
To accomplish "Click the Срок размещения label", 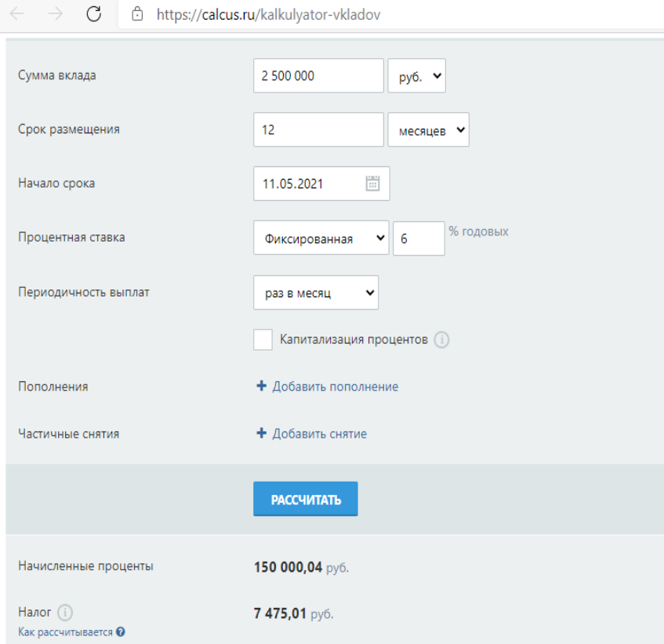I will [69, 129].
